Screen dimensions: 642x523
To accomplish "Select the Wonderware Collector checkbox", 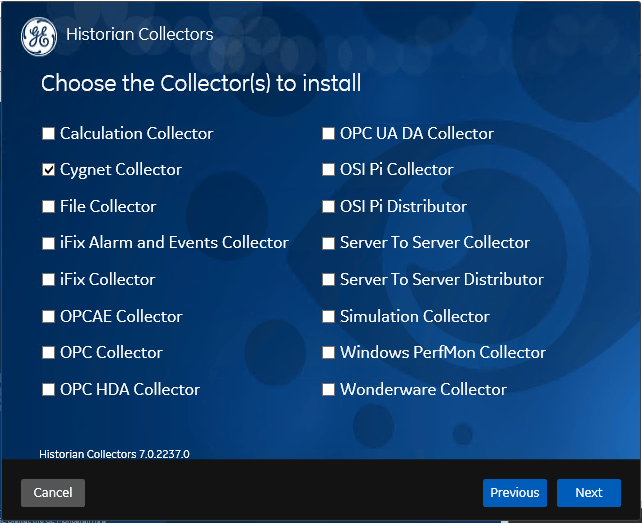I will pyautogui.click(x=328, y=389).
